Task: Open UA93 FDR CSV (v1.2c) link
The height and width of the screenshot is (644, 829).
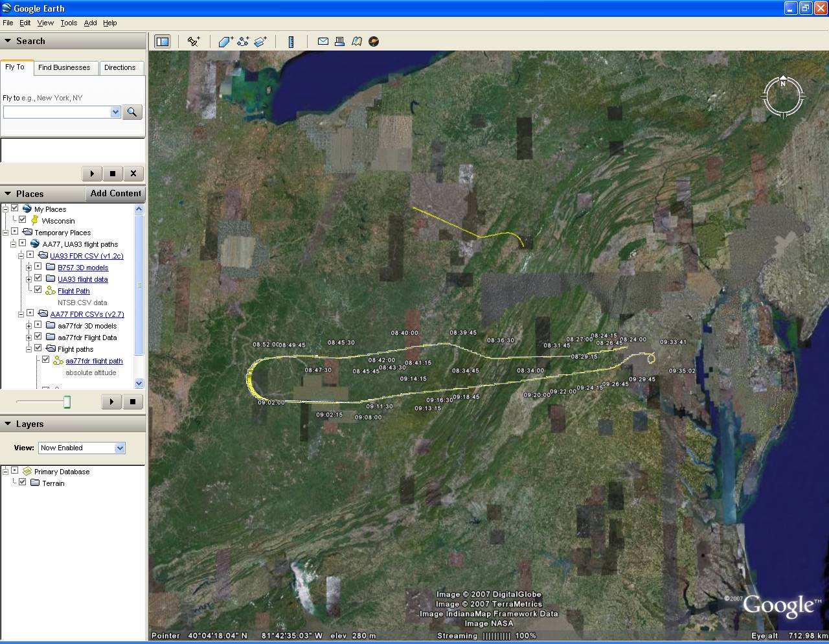Action: tap(87, 256)
